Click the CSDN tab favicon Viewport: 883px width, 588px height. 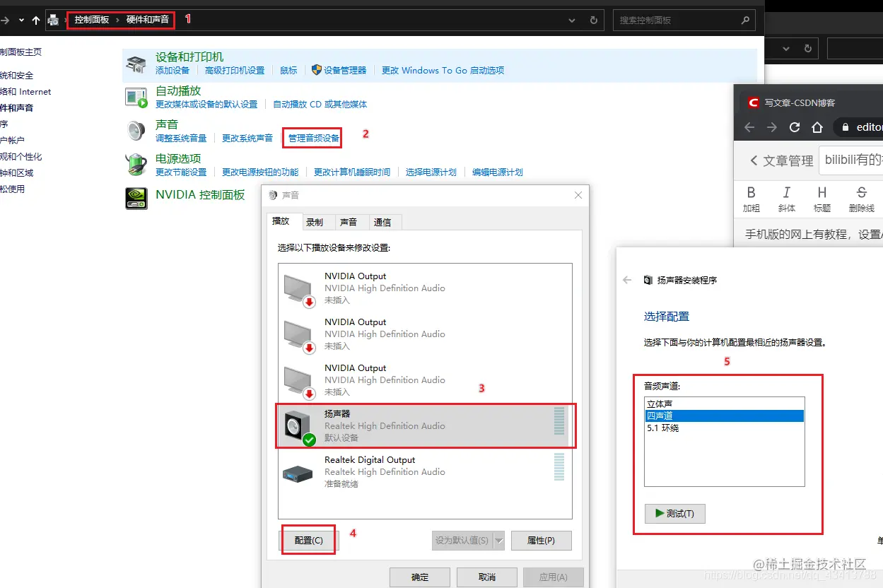click(x=753, y=102)
